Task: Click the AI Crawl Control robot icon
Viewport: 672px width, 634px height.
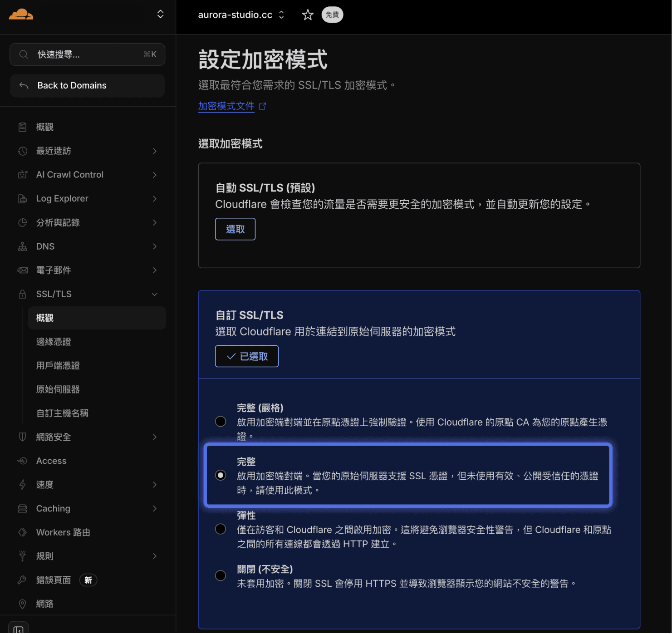Action: click(x=22, y=175)
